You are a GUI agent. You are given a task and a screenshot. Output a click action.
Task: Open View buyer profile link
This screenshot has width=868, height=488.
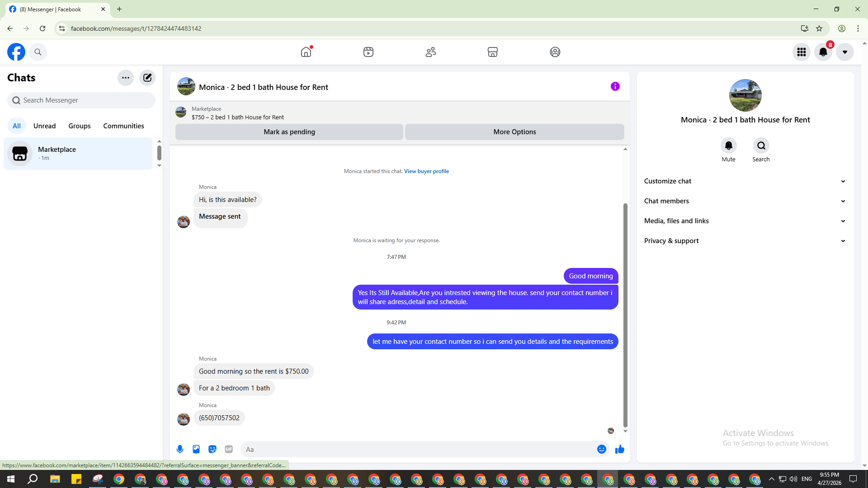(x=426, y=171)
